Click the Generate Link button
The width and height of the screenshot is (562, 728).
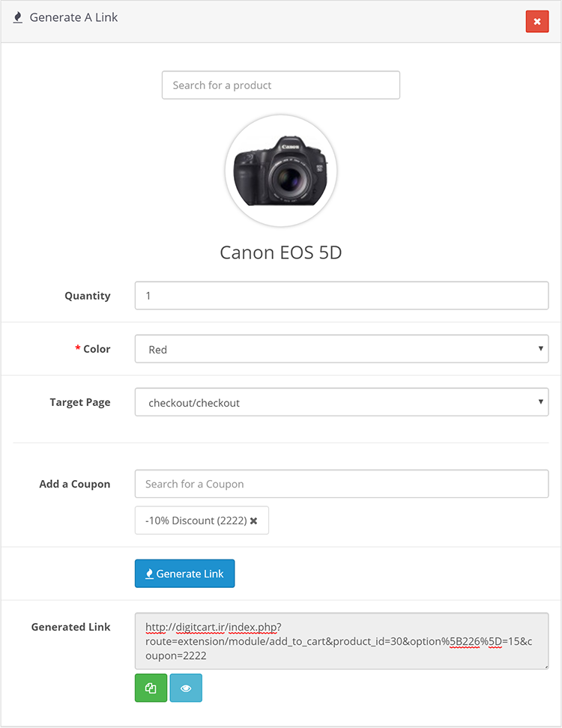pyautogui.click(x=184, y=574)
